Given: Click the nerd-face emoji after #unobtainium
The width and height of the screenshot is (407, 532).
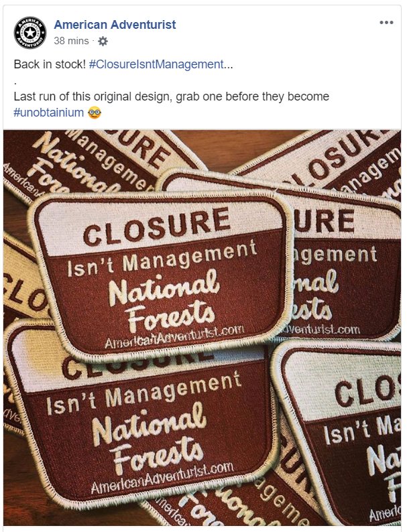Looking at the screenshot, I should coord(95,113).
